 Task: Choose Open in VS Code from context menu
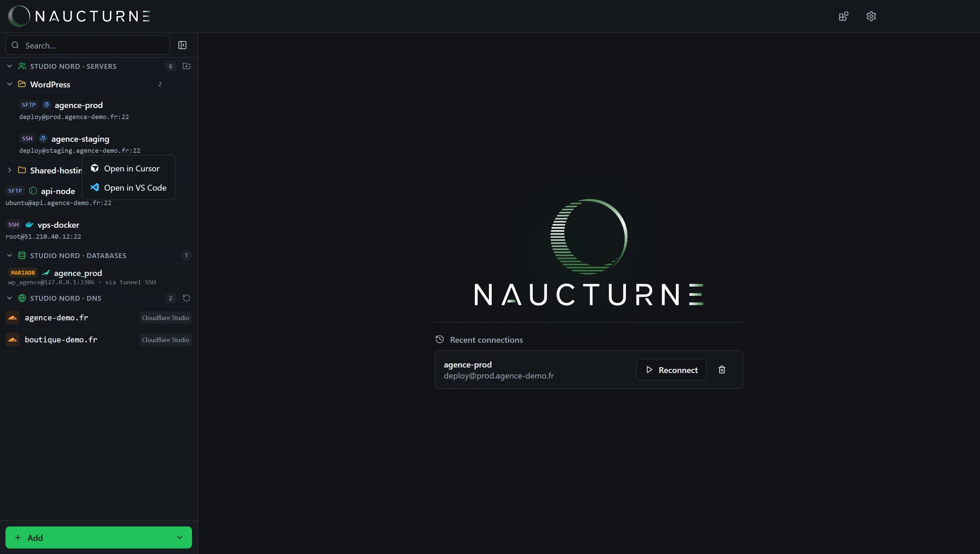click(x=129, y=188)
